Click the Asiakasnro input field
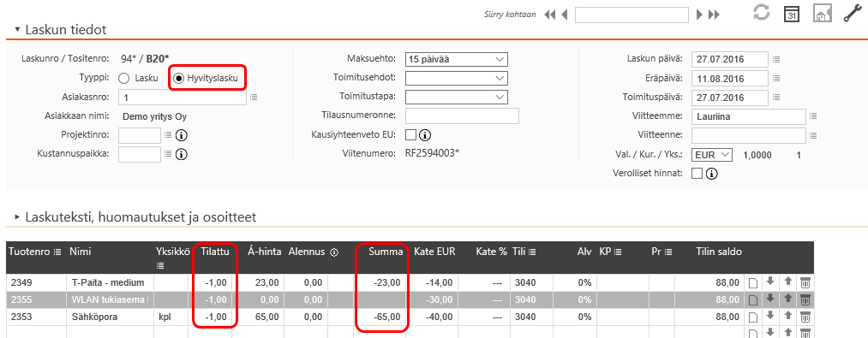 [x=183, y=98]
